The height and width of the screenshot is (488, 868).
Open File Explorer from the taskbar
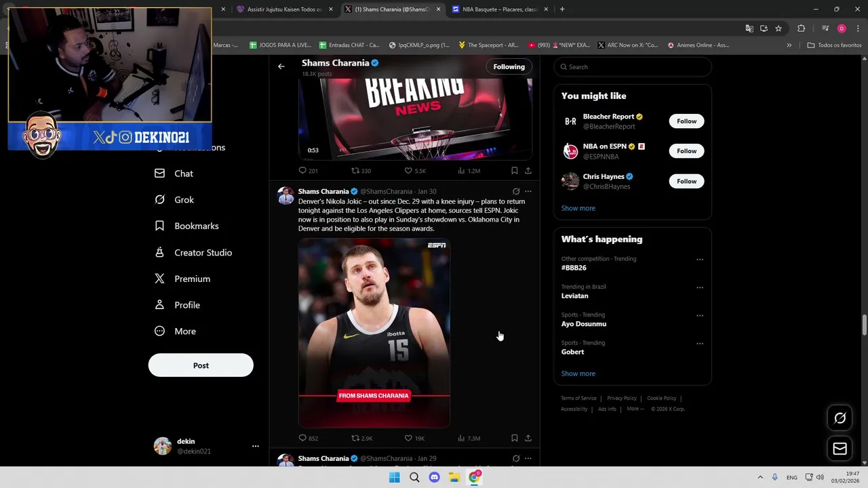[x=454, y=477]
